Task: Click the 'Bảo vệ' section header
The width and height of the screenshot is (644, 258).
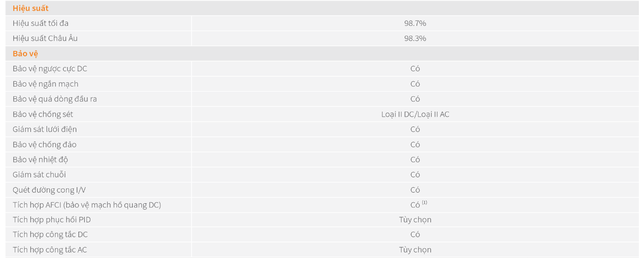Action: pyautogui.click(x=26, y=53)
